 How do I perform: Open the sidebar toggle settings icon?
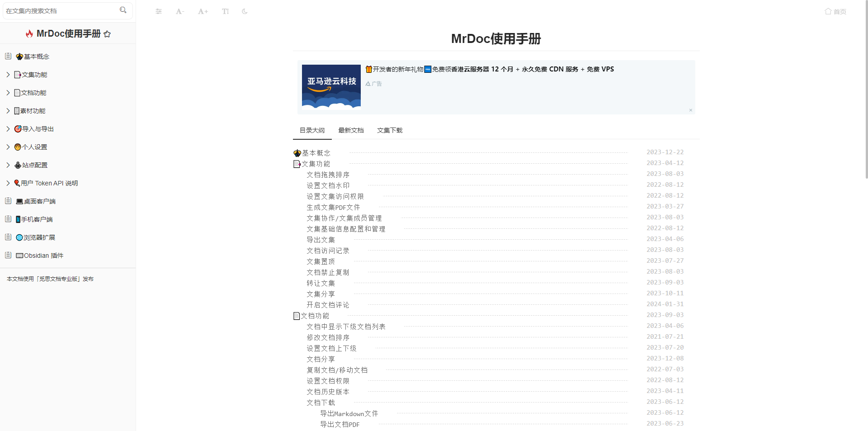(x=159, y=11)
